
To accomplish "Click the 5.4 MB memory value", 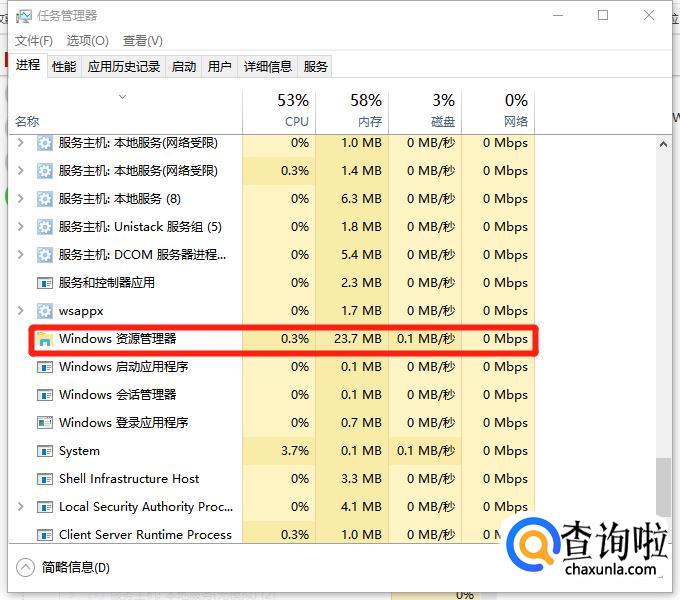I will tap(361, 254).
